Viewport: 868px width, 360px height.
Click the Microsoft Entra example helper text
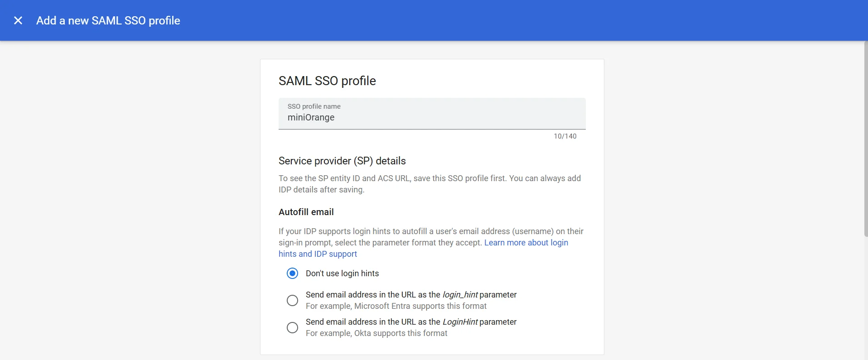(x=396, y=306)
